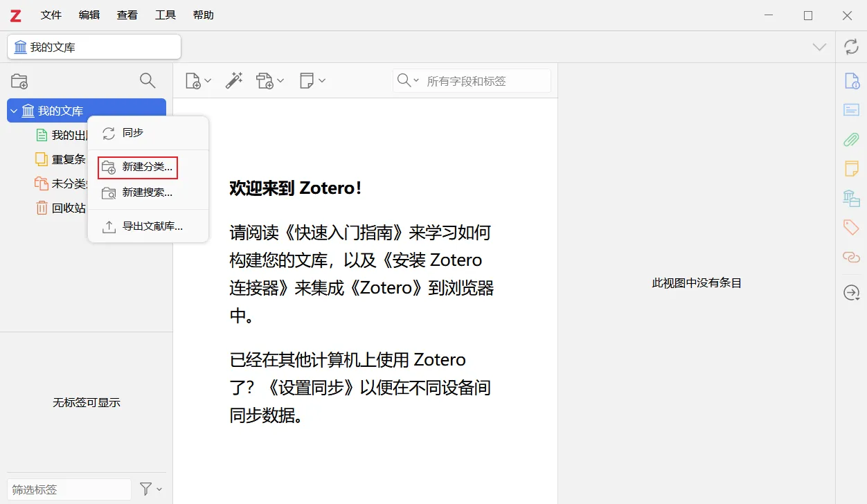The height and width of the screenshot is (504, 867).
Task: Open the New Note dropdown
Action: [x=312, y=81]
